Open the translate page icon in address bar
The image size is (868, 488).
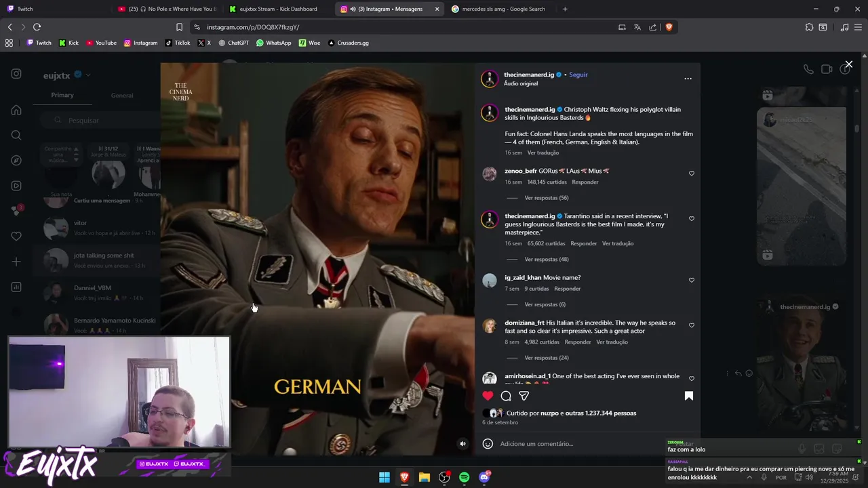[x=637, y=27]
